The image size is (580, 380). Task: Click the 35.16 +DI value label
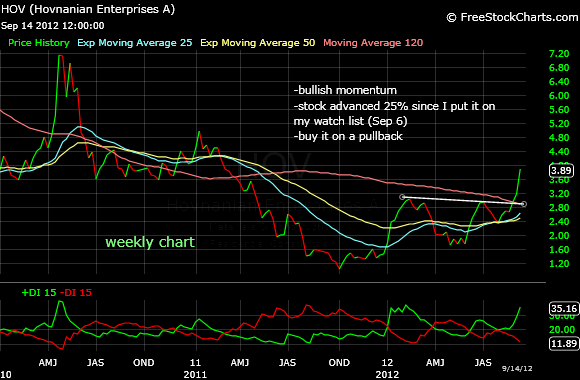(x=564, y=309)
